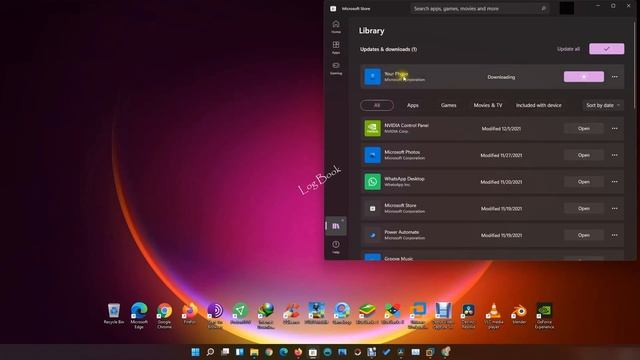
Task: Open Microsoft Photos
Action: point(584,155)
